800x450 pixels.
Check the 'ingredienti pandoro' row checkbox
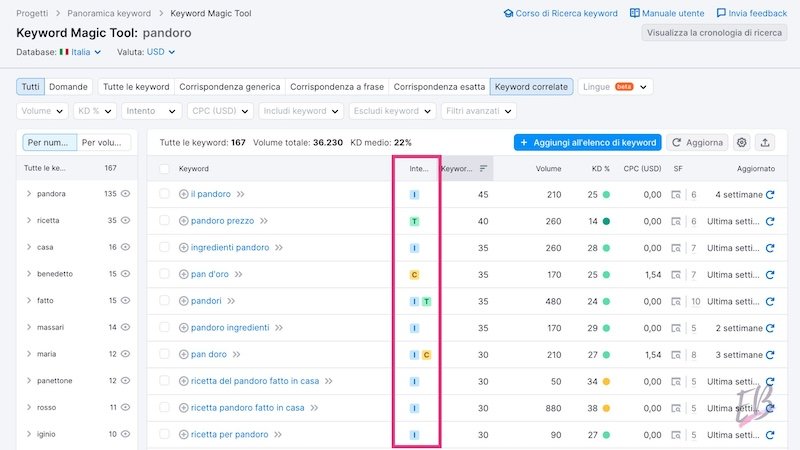164,247
